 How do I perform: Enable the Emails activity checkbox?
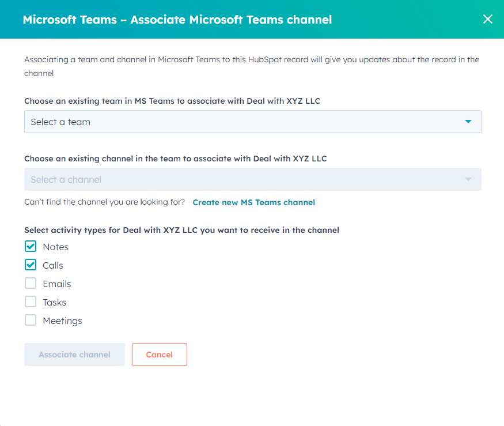click(x=31, y=284)
